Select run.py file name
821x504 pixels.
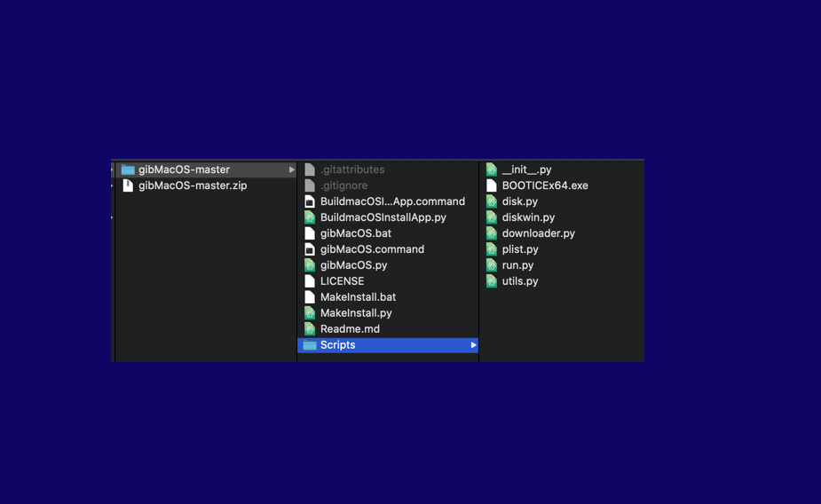click(517, 265)
